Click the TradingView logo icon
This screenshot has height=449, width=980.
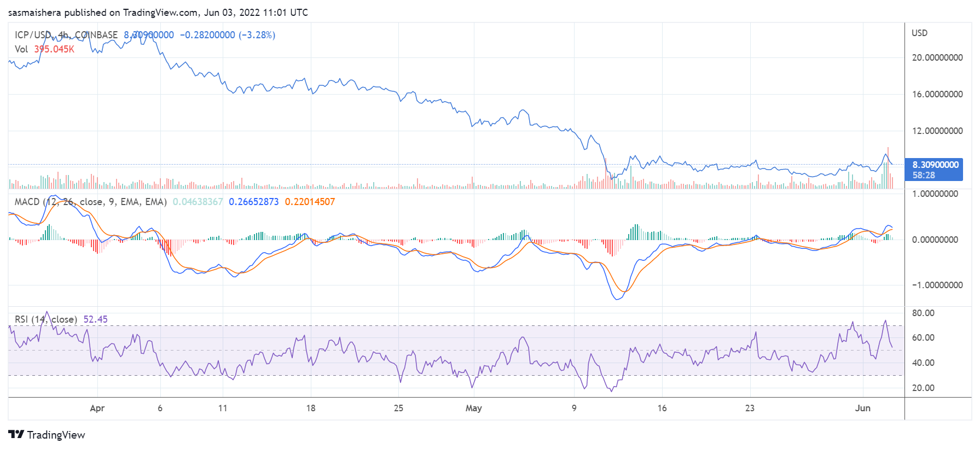16,434
